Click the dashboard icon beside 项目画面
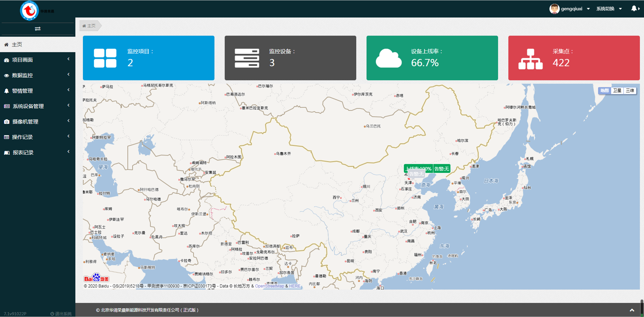 click(x=7, y=60)
